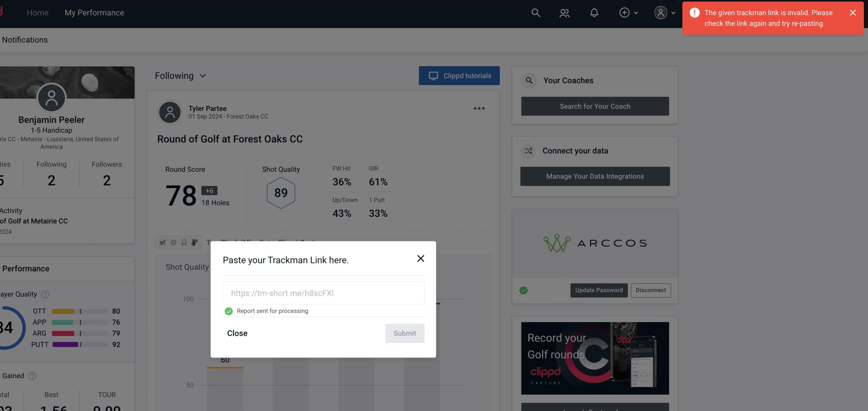868x411 pixels.
Task: Expand the Following feed dropdown
Action: tap(182, 75)
